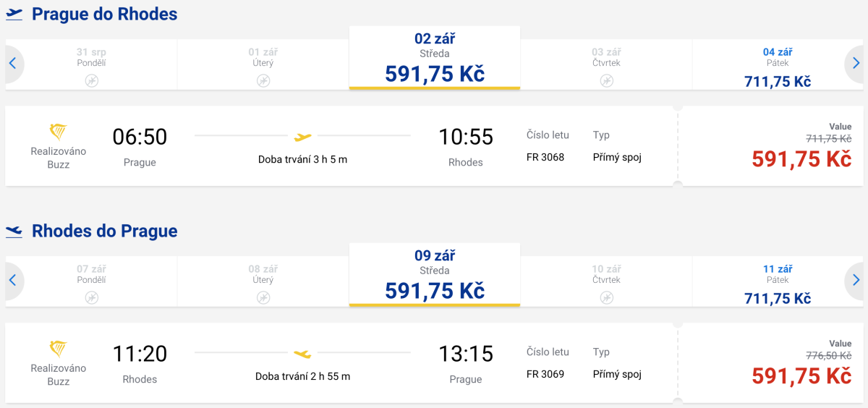Screen dimensions: 868x408
Task: Select the 11 zář Pátek return date
Action: click(x=778, y=284)
